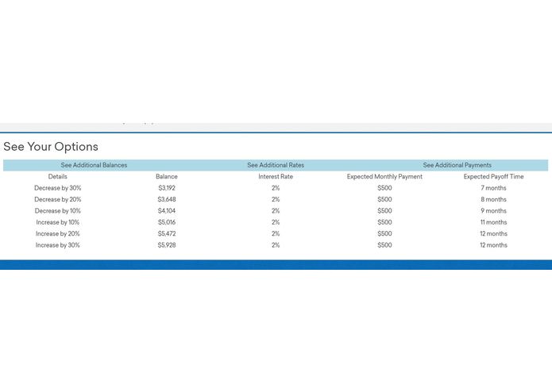
Task: Click the Increase by 10% row label
Action: click(x=58, y=222)
